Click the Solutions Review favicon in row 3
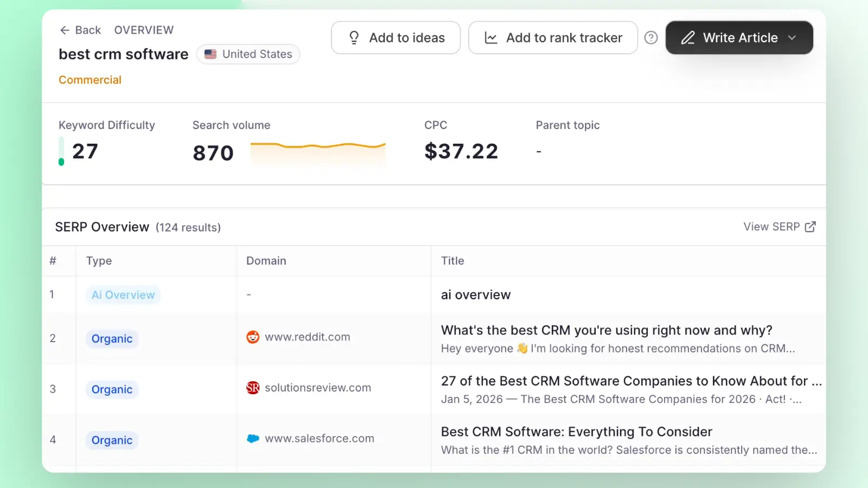The image size is (868, 488). click(253, 388)
